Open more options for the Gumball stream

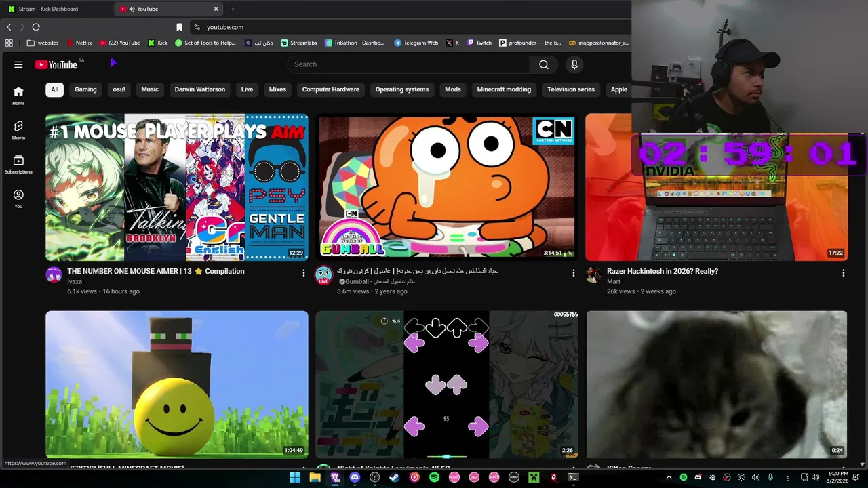pyautogui.click(x=573, y=272)
